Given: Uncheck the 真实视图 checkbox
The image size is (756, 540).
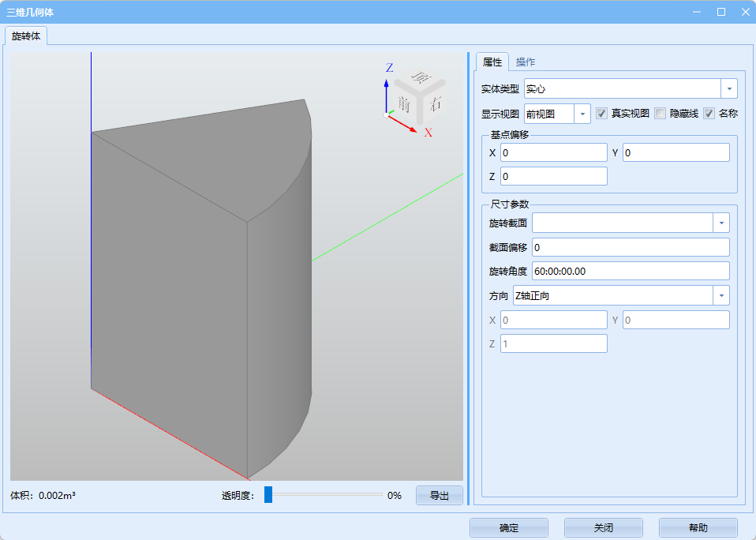Looking at the screenshot, I should point(601,114).
